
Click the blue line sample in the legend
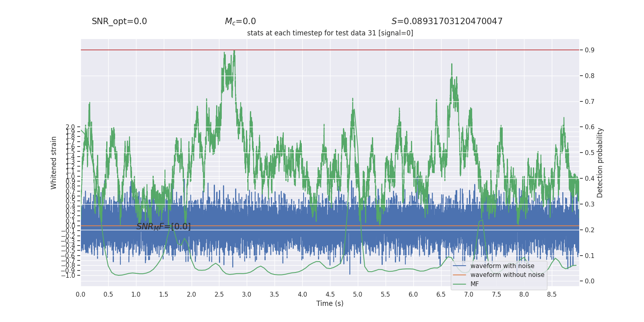click(x=459, y=266)
